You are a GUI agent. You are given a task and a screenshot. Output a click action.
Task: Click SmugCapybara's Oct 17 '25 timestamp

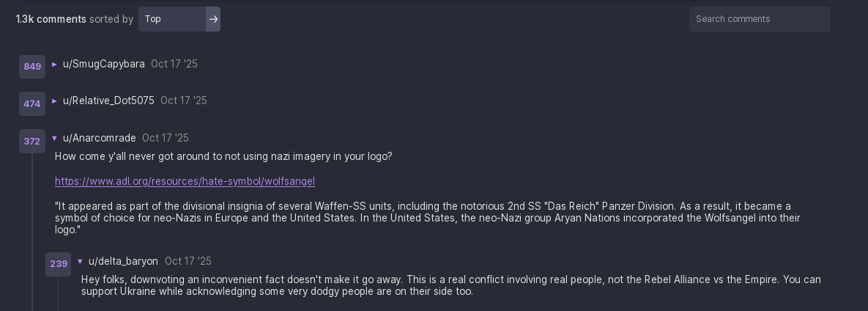[x=174, y=65]
